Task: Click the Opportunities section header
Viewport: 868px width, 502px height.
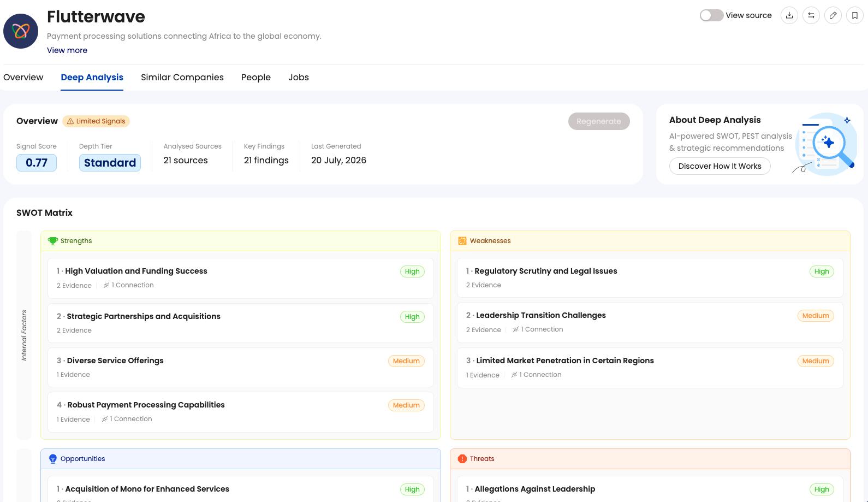Action: tap(241, 459)
